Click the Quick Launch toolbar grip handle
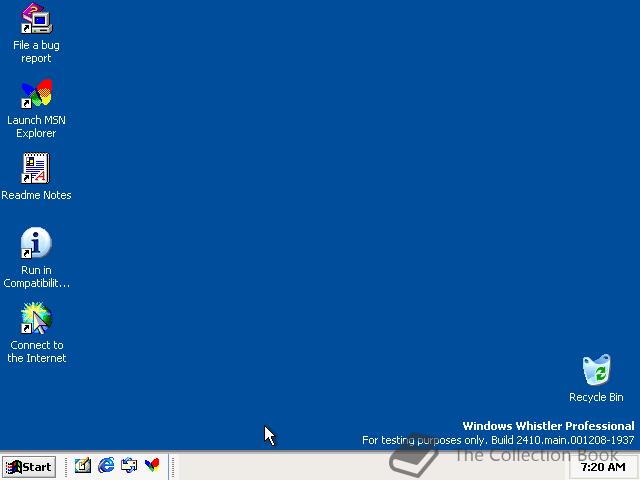Screen dimensions: 640x480 (x=66, y=467)
